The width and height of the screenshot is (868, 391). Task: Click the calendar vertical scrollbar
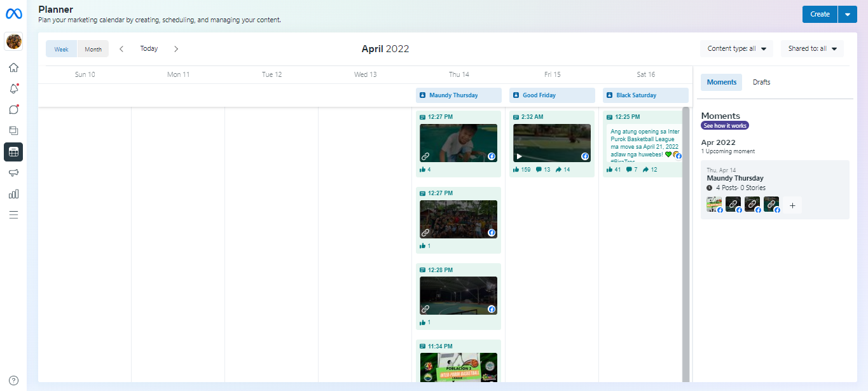click(685, 245)
